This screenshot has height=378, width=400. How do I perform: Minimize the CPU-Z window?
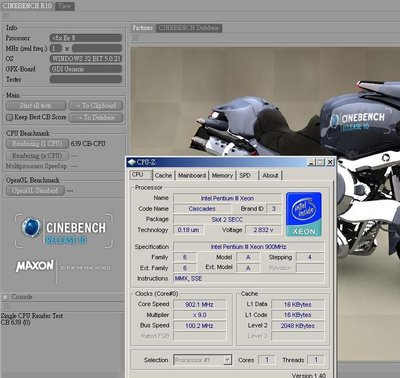click(312, 162)
